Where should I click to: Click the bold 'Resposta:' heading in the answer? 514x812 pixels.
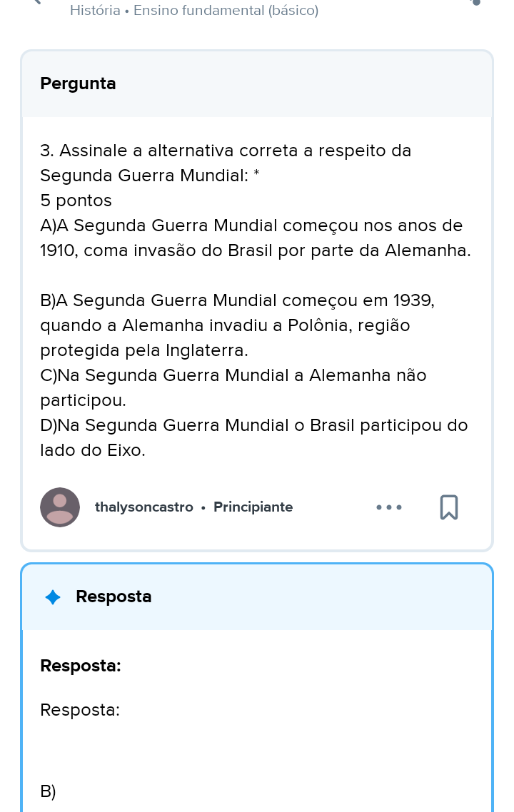(81, 666)
